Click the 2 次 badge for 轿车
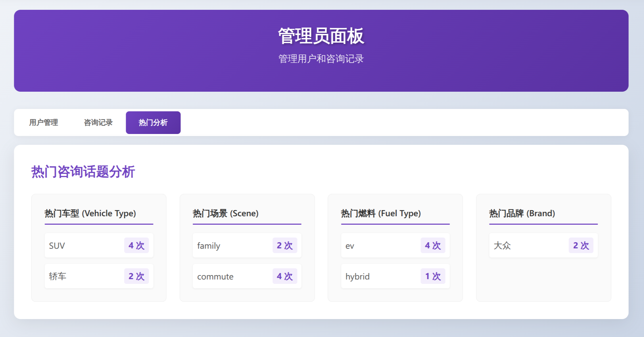The image size is (644, 337). coord(137,276)
